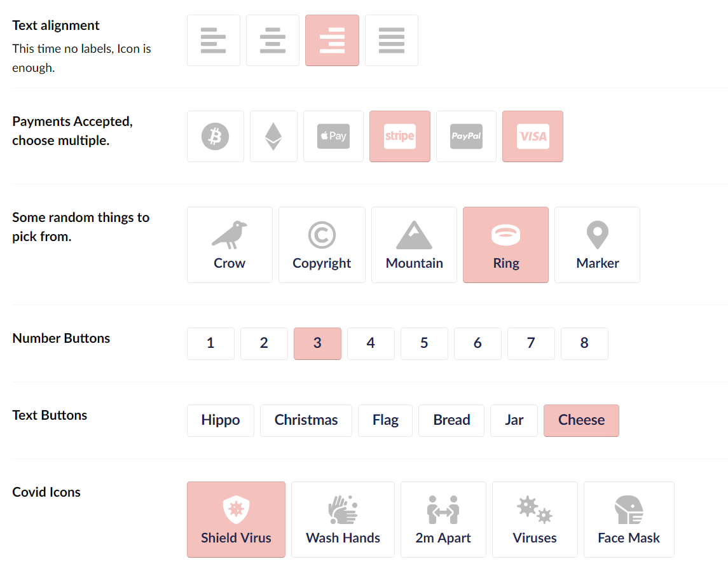Select the 2m Apart distancing icon
728x573 pixels.
click(443, 519)
